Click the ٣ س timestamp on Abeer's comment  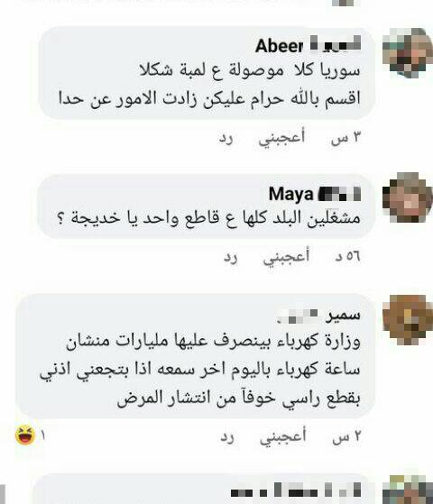345,138
